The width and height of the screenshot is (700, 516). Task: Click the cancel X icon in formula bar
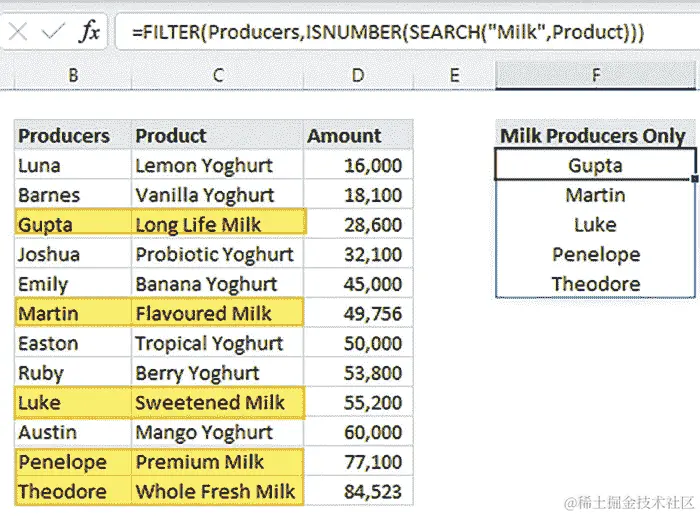pyautogui.click(x=18, y=32)
